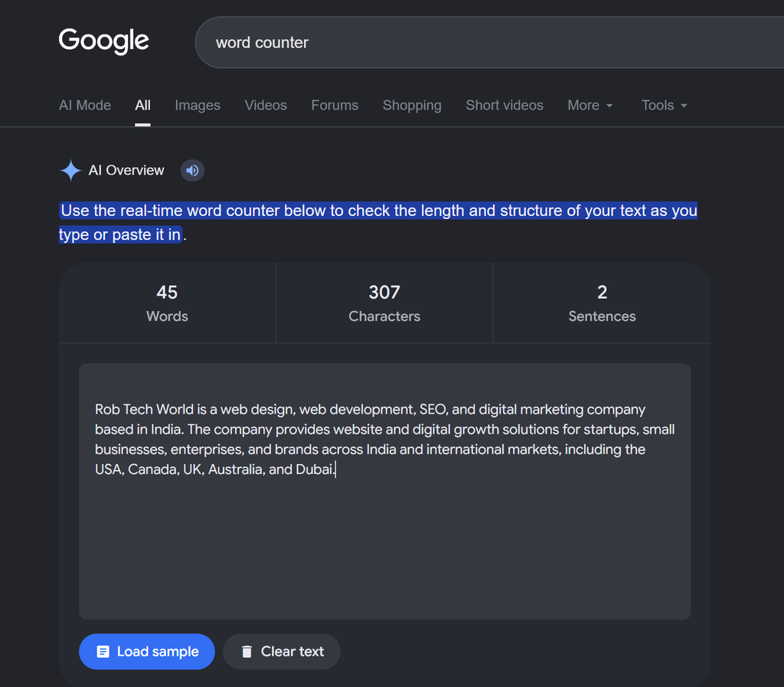Click the '45 Words' count
Screen dimensions: 784x687
click(x=167, y=303)
